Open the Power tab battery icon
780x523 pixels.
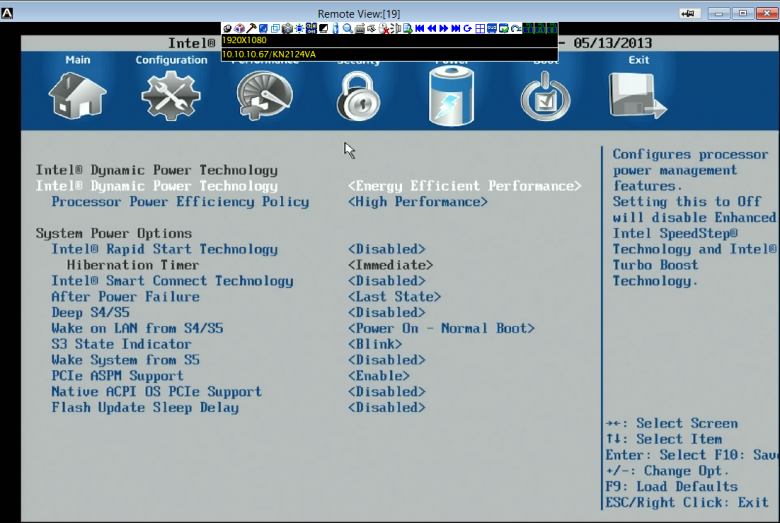[451, 96]
